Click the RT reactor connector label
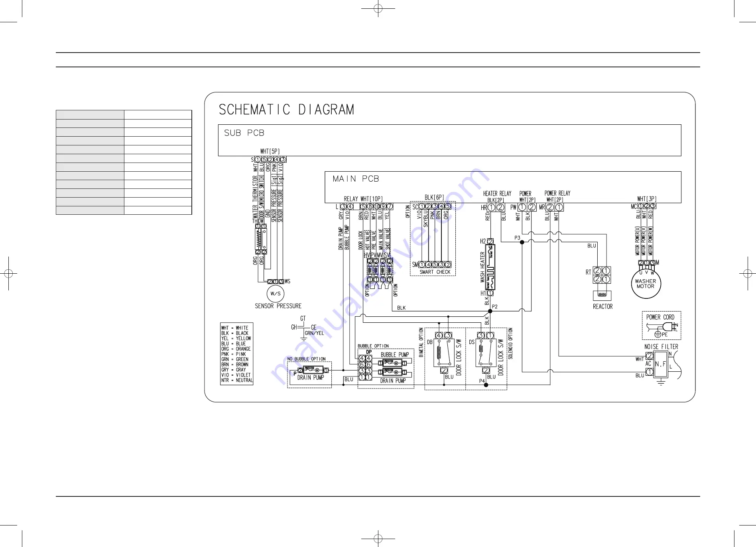Image resolution: width=756 pixels, height=547 pixels. pos(588,273)
